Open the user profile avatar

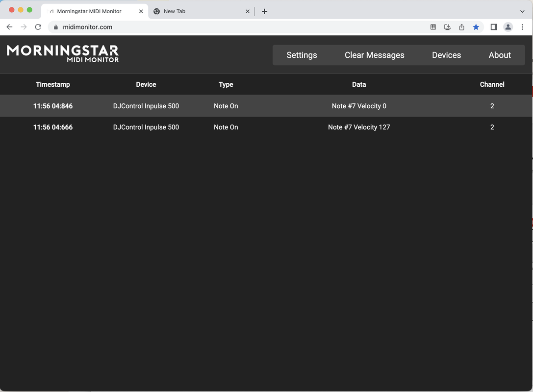pos(508,27)
